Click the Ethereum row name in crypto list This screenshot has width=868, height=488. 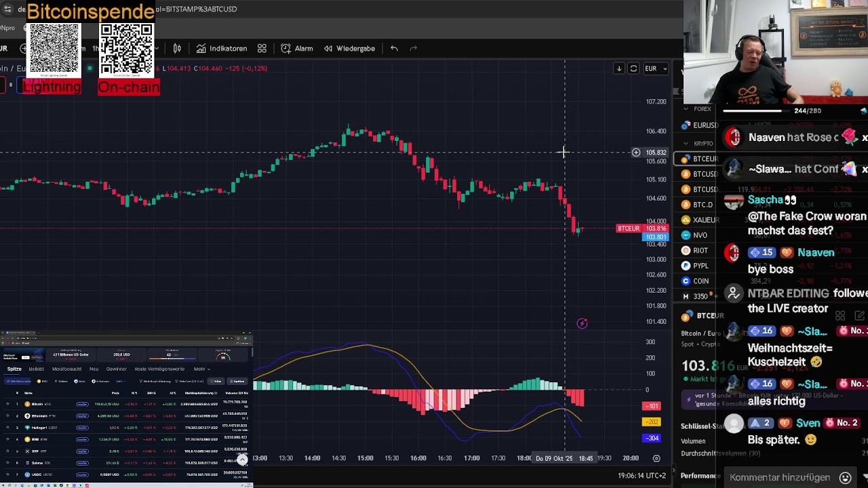(x=39, y=415)
